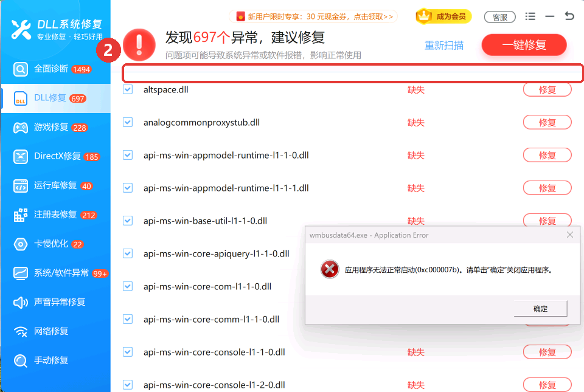Open 手动修复 manual repair

pyautogui.click(x=56, y=360)
